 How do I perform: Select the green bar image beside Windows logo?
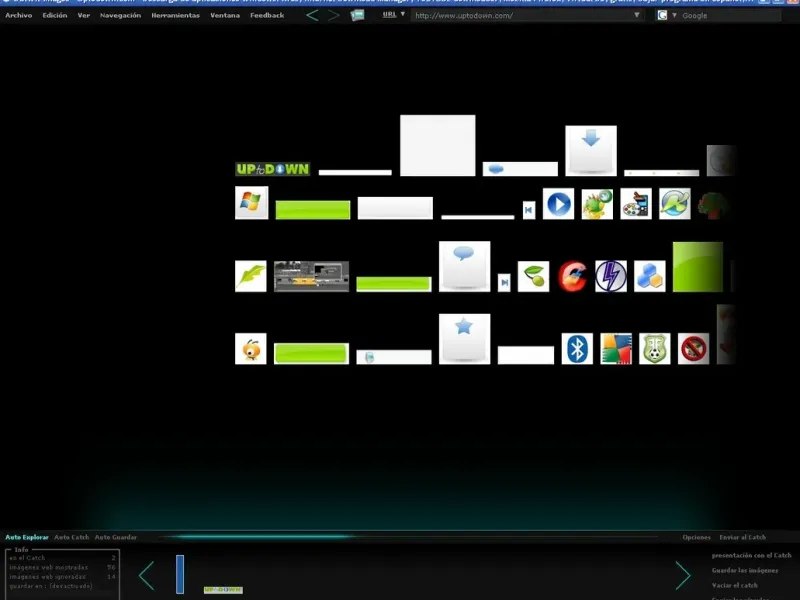pyautogui.click(x=313, y=210)
